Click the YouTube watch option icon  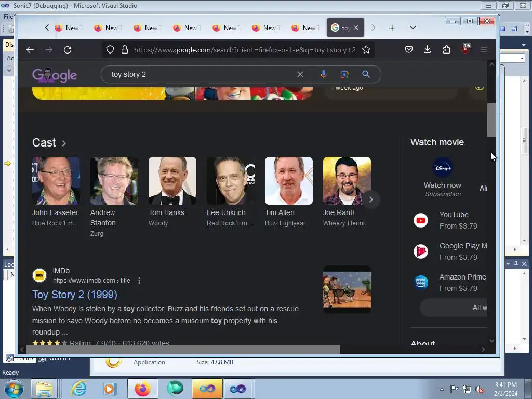click(x=421, y=220)
